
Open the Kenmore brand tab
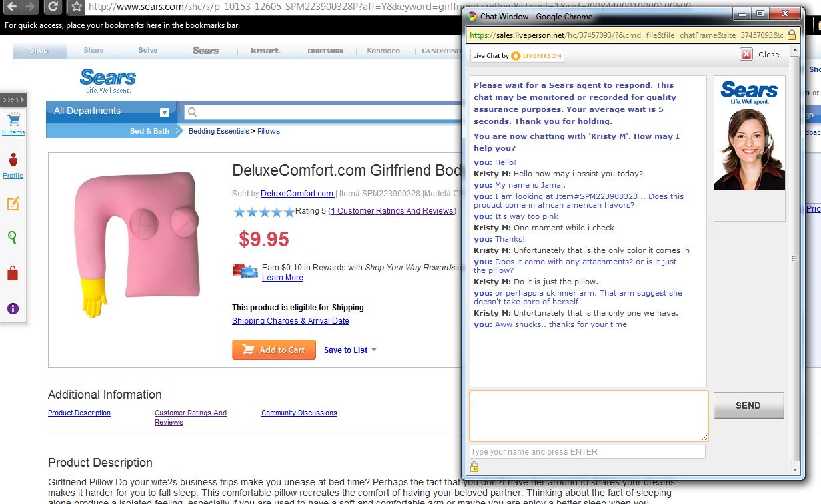[383, 51]
